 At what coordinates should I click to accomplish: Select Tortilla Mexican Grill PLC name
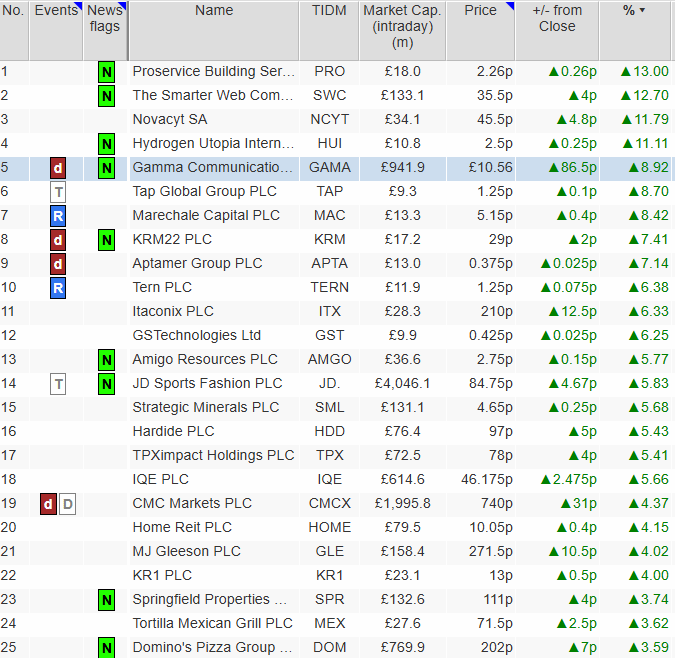click(213, 623)
